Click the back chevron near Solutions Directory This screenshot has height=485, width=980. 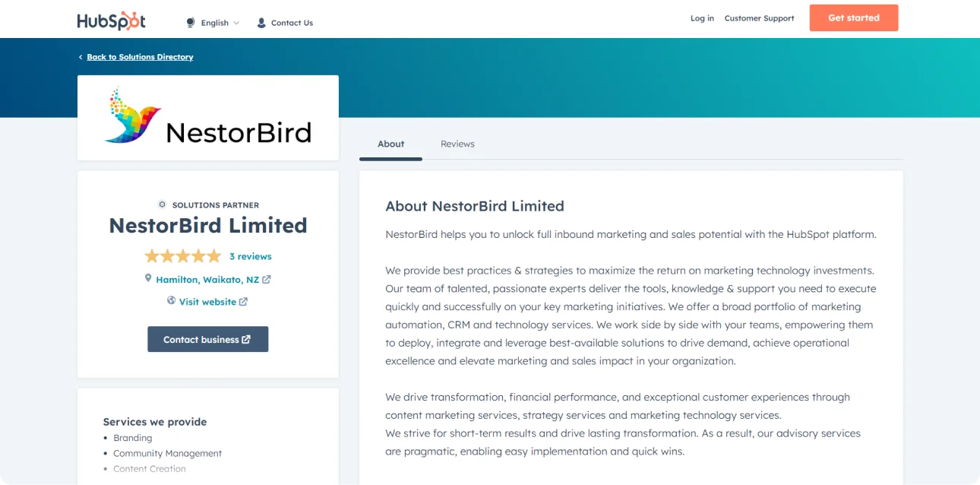pos(81,57)
